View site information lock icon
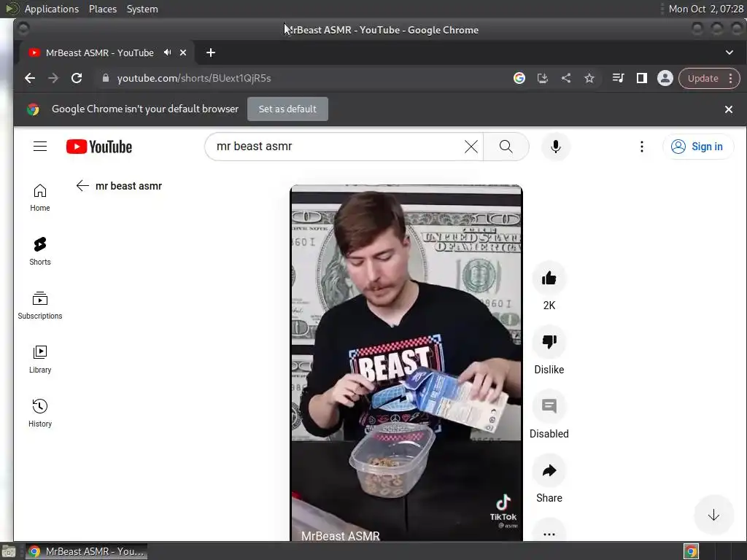 [106, 78]
